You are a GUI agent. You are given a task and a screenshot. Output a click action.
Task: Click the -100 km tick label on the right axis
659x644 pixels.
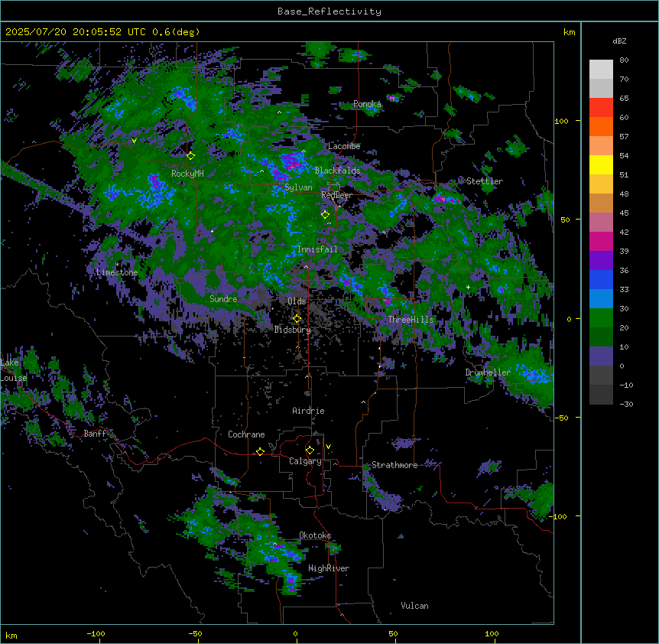pos(560,516)
